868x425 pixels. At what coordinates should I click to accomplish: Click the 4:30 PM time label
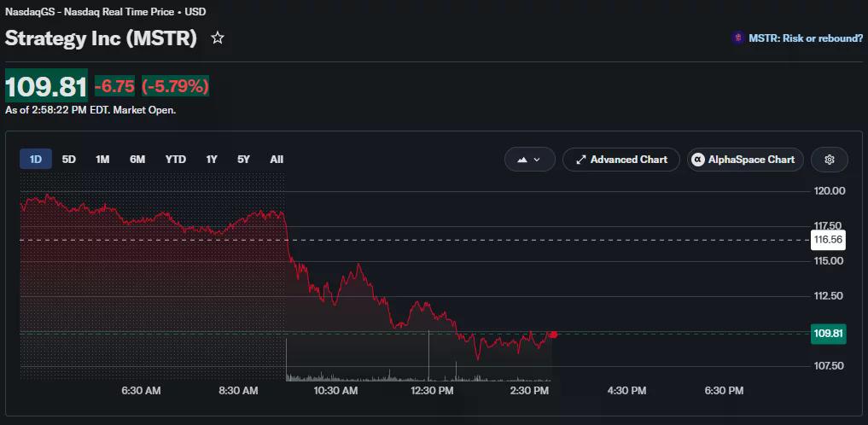click(626, 391)
